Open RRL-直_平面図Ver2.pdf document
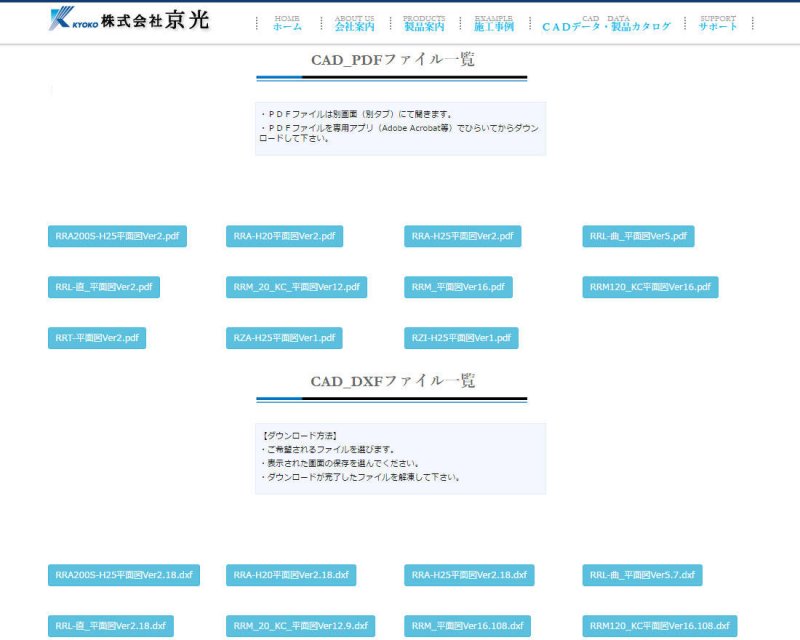800x640 pixels. coord(104,287)
